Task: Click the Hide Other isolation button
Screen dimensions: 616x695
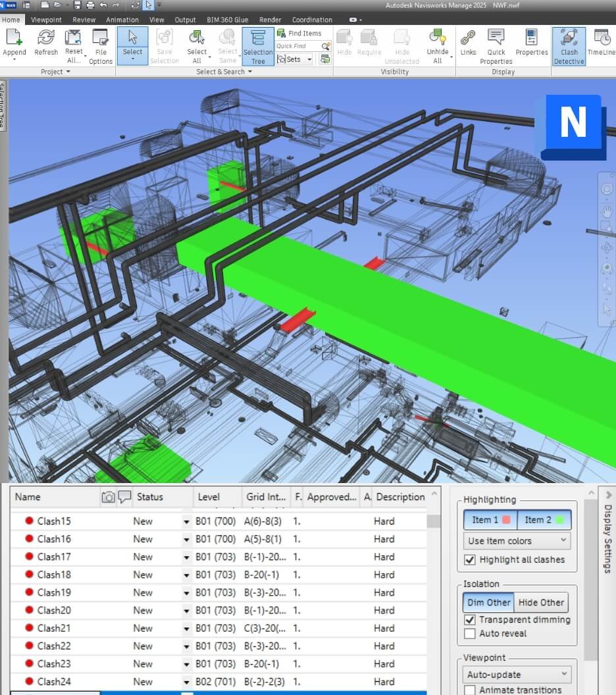Action: tap(541, 602)
